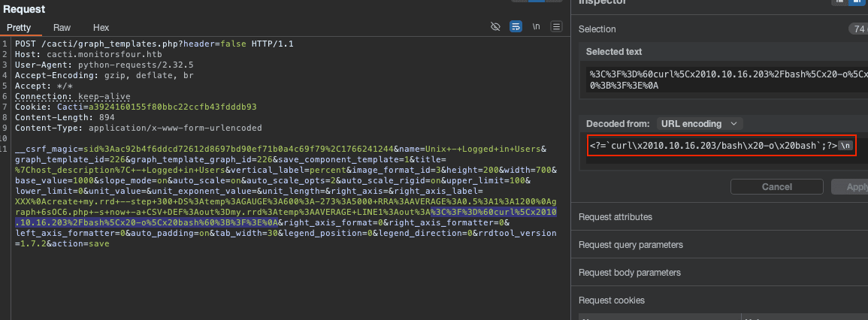Open the request editor hamburger menu

(x=556, y=26)
